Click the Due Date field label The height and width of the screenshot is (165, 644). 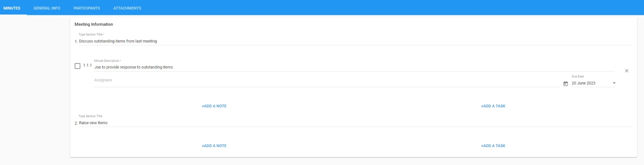578,76
